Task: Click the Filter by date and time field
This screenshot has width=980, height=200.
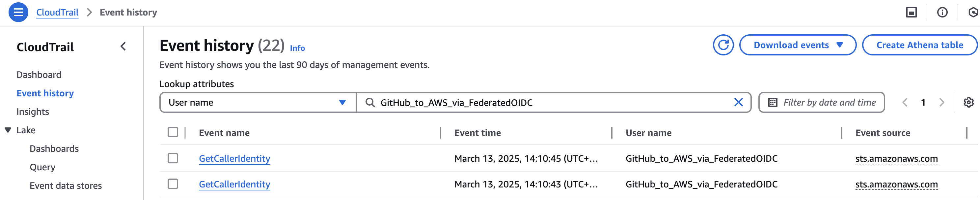Action: click(x=821, y=102)
